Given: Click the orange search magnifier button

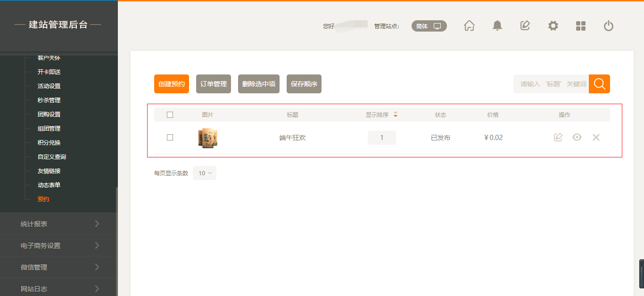Looking at the screenshot, I should [599, 84].
